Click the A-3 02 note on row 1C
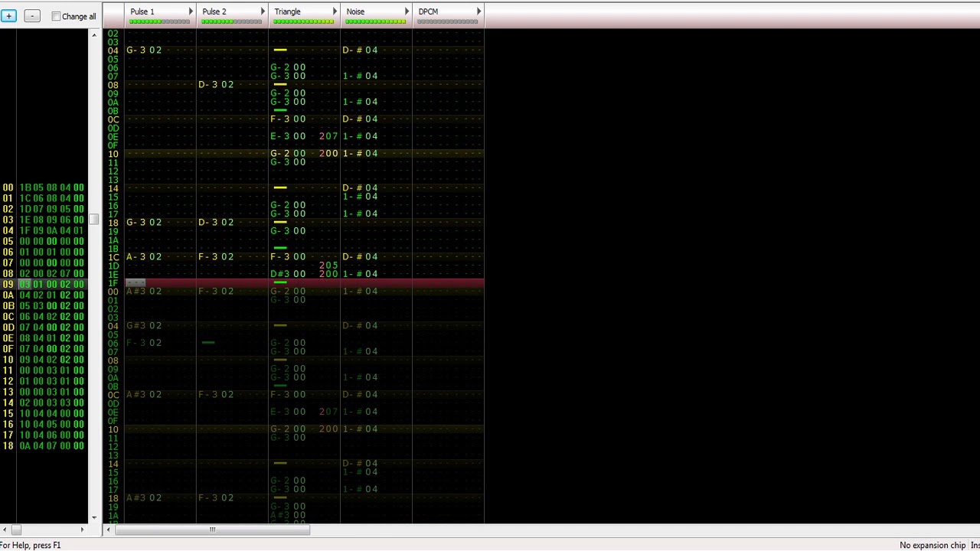The width and height of the screenshot is (980, 551). click(x=144, y=256)
